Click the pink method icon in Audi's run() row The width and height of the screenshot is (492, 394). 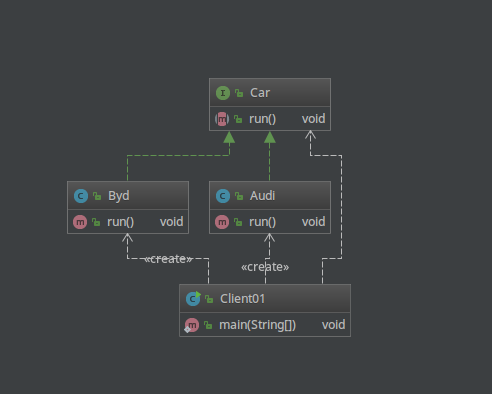click(x=222, y=222)
